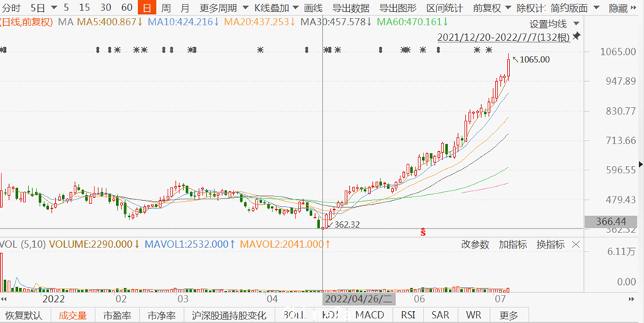The image size is (644, 323).
Task: Select the 5-minute period
Action: point(66,7)
